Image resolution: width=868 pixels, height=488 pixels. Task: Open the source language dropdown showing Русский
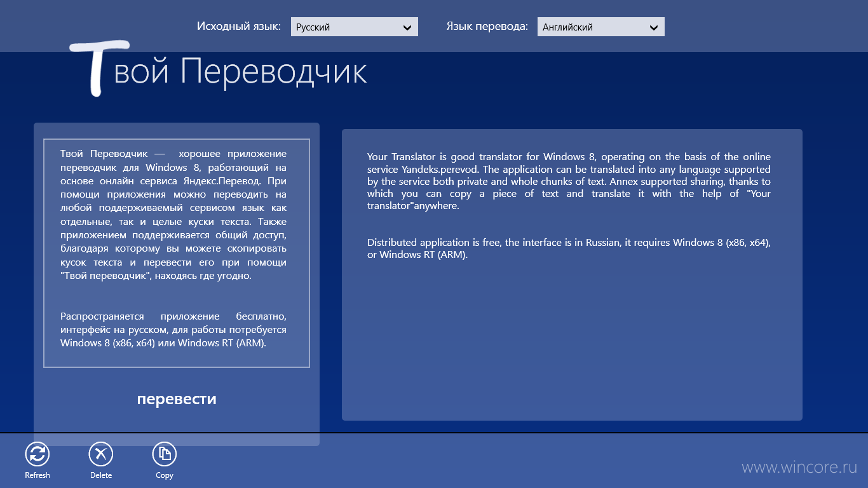(355, 27)
